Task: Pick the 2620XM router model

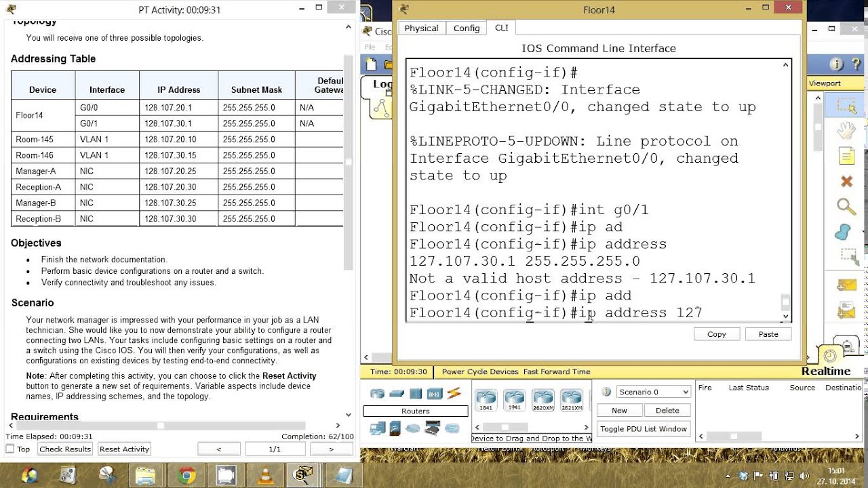Action: pos(543,399)
